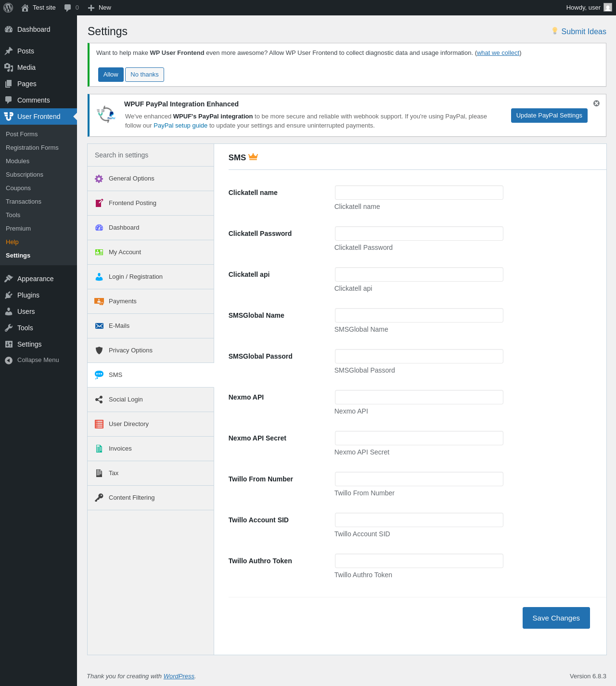The width and height of the screenshot is (616, 686).
Task: Click the SMSGlobal Passord input field
Action: pos(419,356)
